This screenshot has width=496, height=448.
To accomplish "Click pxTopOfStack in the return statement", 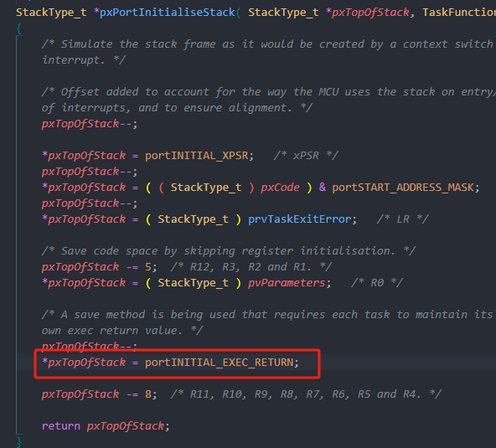I will point(126,426).
